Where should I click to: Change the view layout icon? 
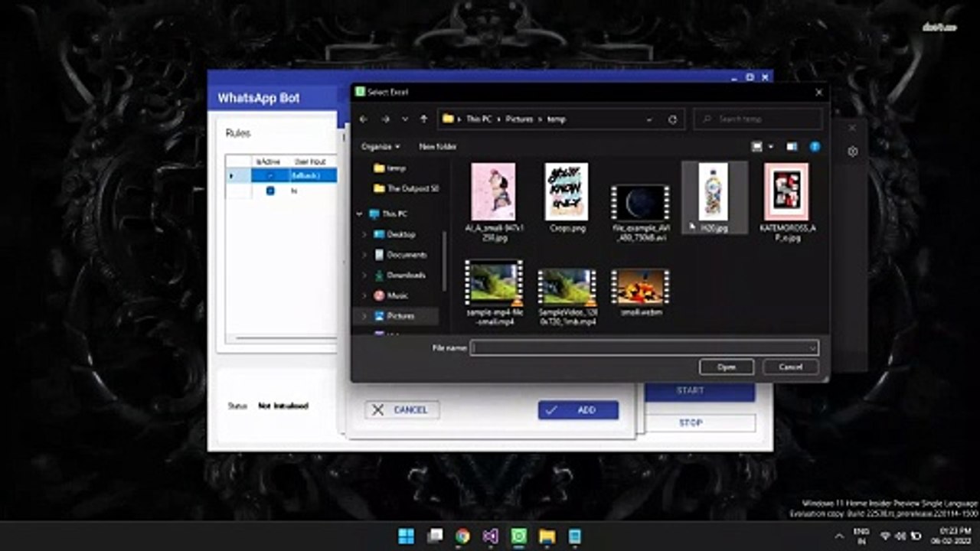click(x=757, y=146)
